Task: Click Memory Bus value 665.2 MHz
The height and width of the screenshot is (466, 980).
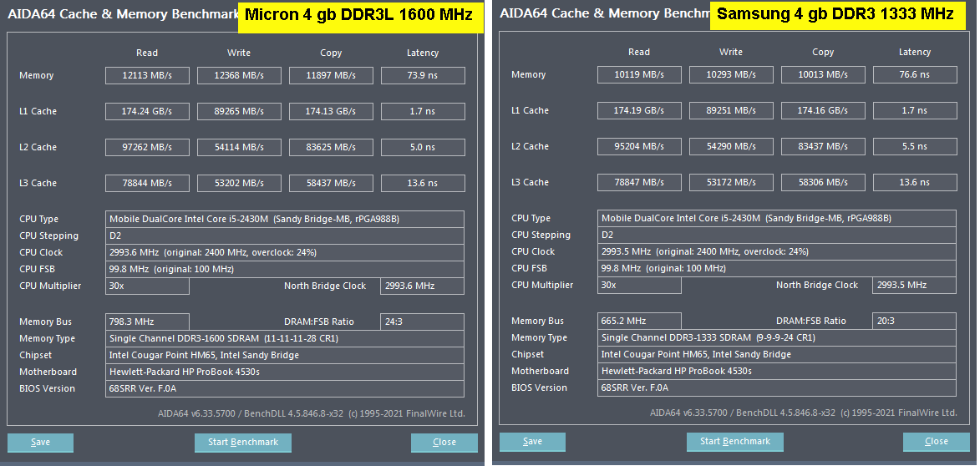Action: (x=639, y=321)
